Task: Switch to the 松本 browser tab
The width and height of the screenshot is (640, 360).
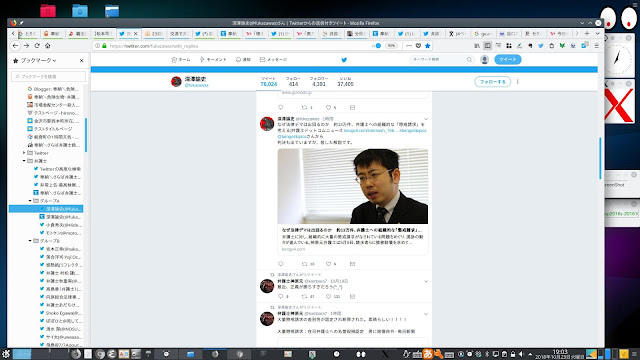Action: pyautogui.click(x=103, y=33)
